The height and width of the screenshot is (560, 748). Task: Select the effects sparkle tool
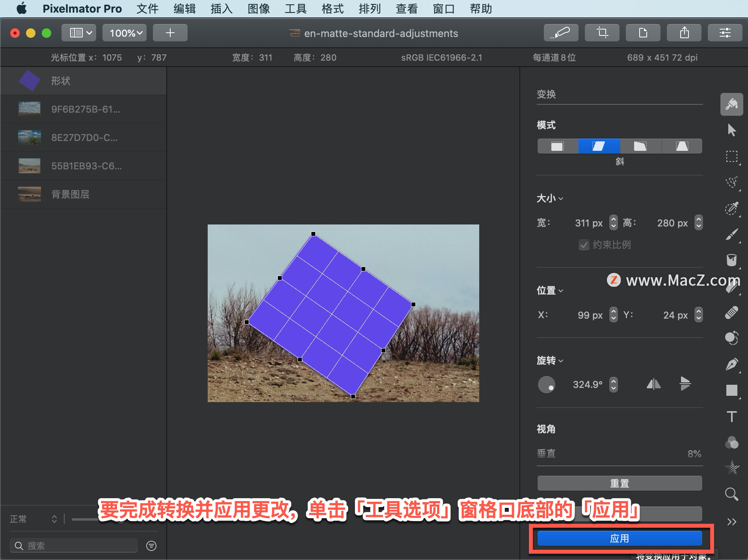pos(731,468)
